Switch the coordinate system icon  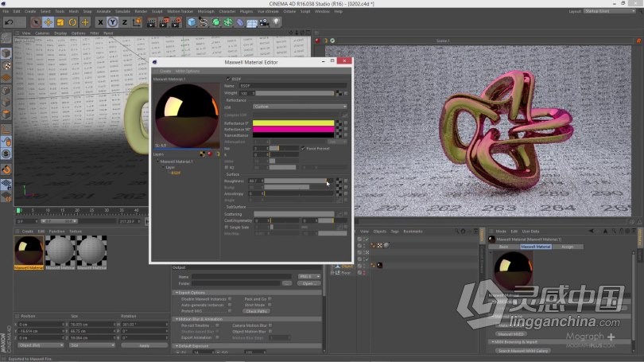click(137, 22)
